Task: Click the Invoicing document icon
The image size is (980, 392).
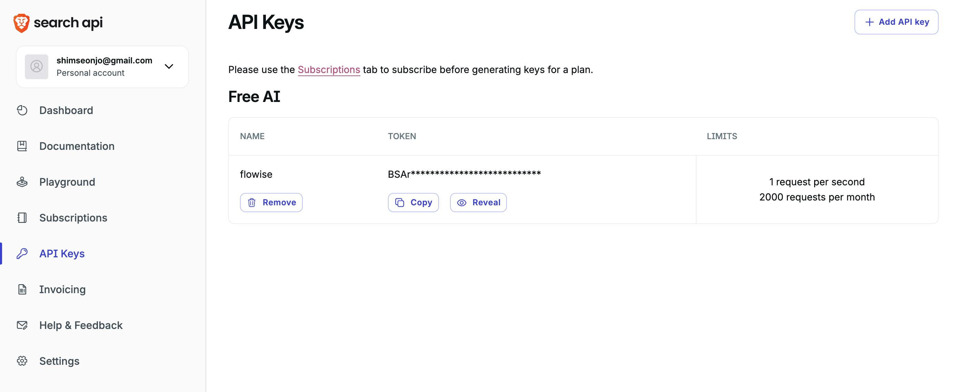Action: 22,290
